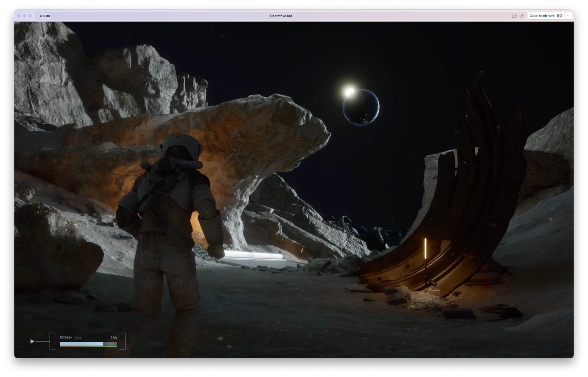Click the OXYGEN LEVEL label
The width and height of the screenshot is (588, 377).
[x=71, y=338]
